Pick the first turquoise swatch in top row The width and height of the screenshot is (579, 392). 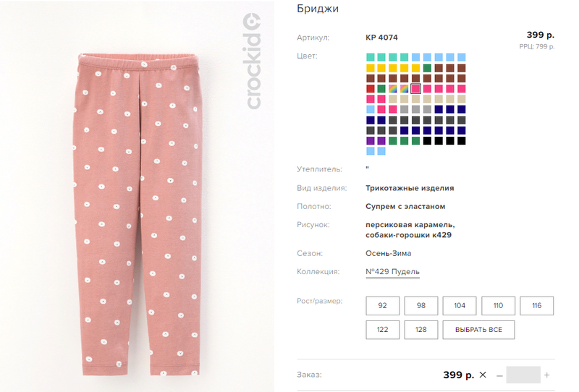371,57
